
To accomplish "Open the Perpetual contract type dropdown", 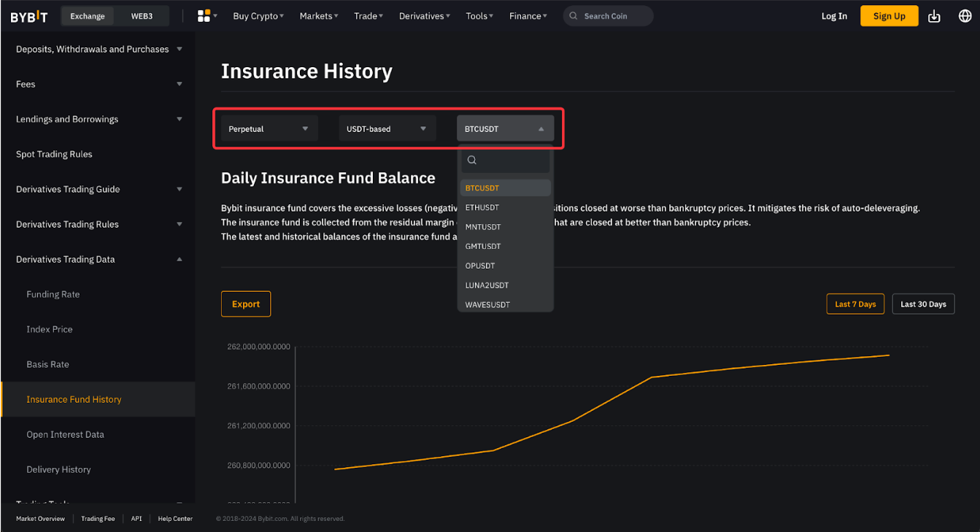I will [x=269, y=128].
